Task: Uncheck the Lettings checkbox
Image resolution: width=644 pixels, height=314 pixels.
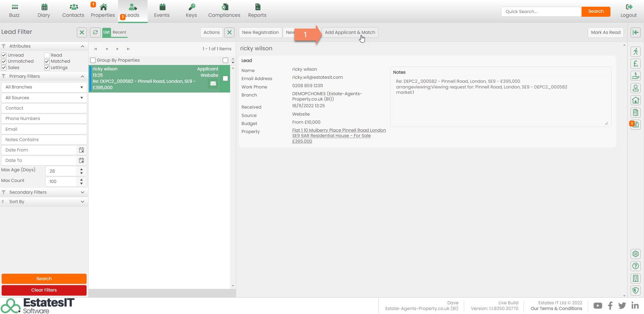Action: pos(47,68)
